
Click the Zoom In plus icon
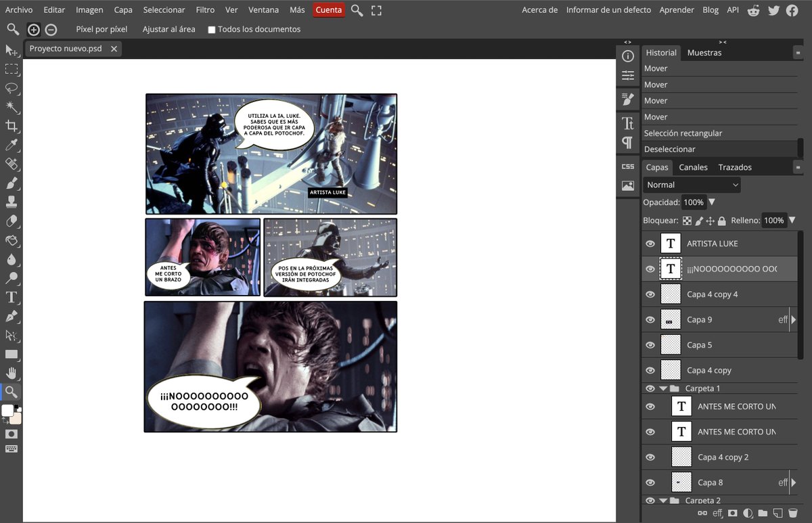click(x=33, y=30)
